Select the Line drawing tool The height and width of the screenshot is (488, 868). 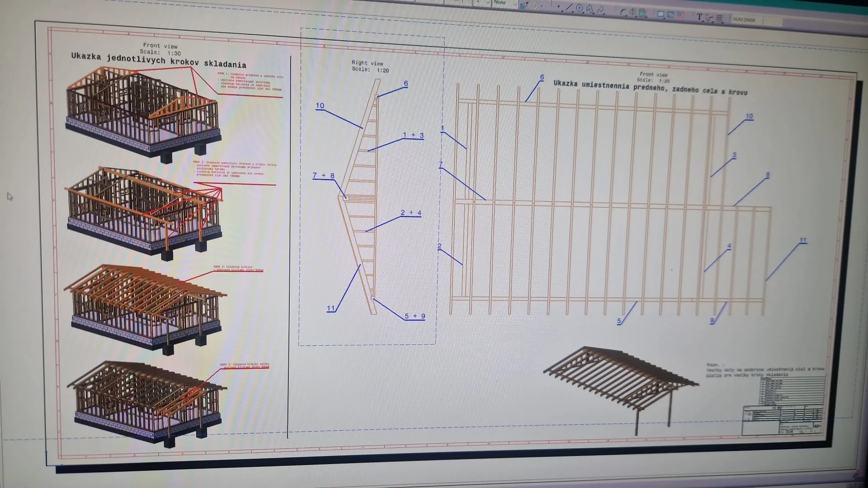[x=569, y=8]
